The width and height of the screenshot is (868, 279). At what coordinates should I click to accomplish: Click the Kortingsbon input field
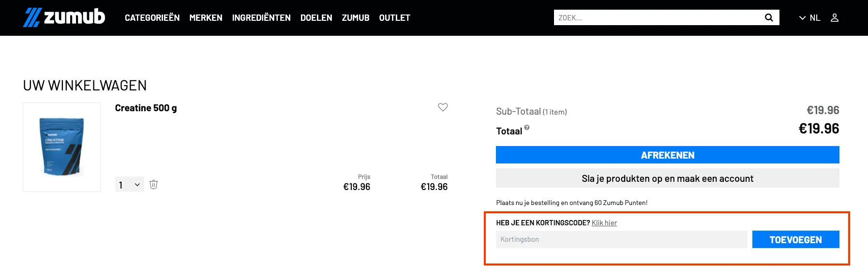pyautogui.click(x=621, y=239)
